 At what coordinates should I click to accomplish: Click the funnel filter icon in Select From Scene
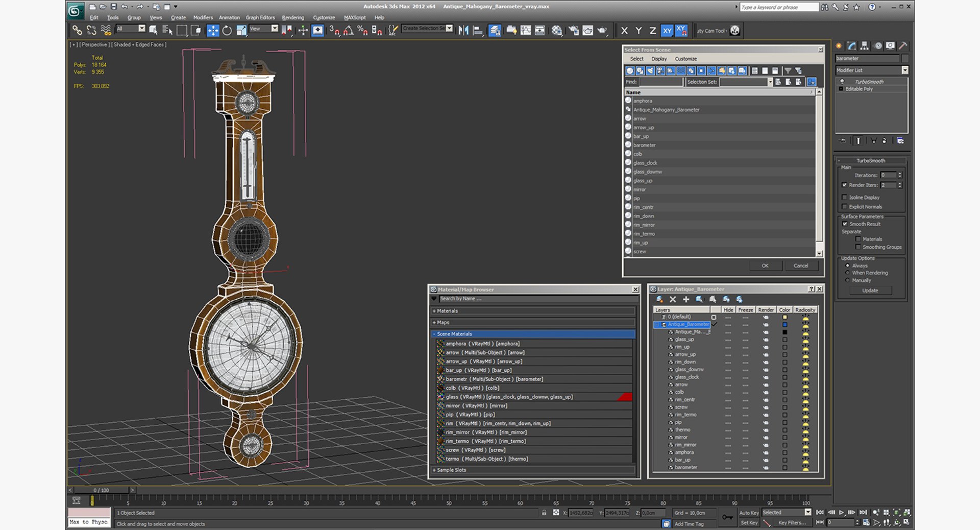click(x=788, y=71)
